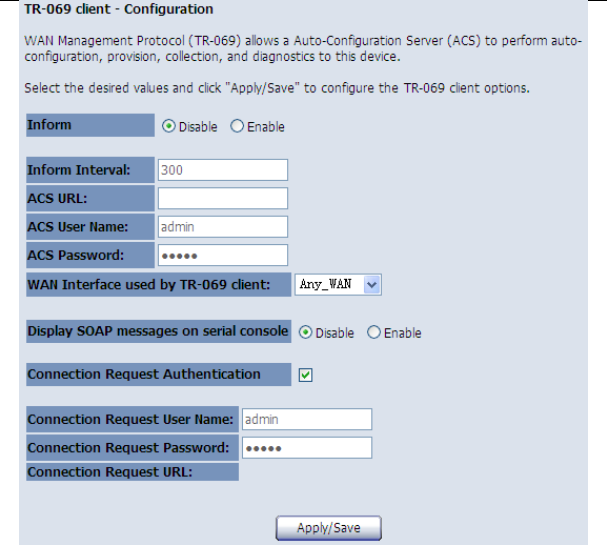Disable SOAP messages on serial console
Image resolution: width=607 pixels, height=545 pixels.
pos(305,333)
